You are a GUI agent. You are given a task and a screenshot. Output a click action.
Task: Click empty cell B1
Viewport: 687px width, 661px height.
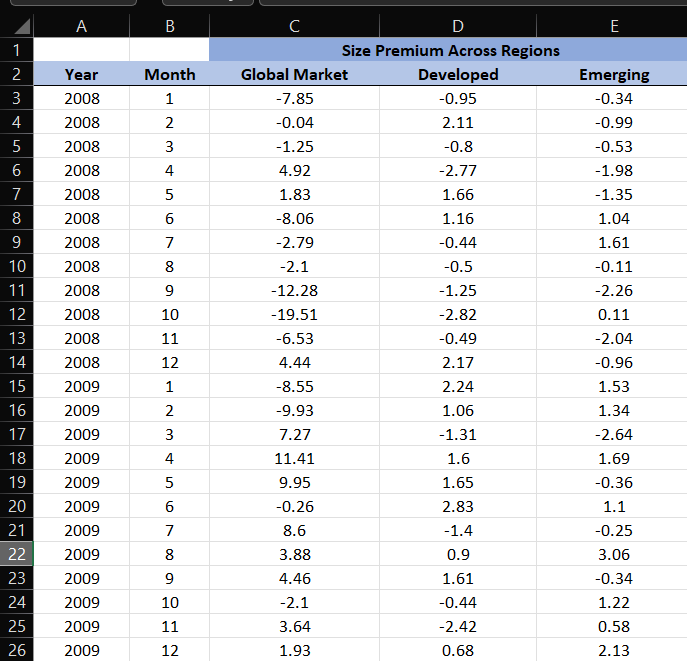[170, 50]
